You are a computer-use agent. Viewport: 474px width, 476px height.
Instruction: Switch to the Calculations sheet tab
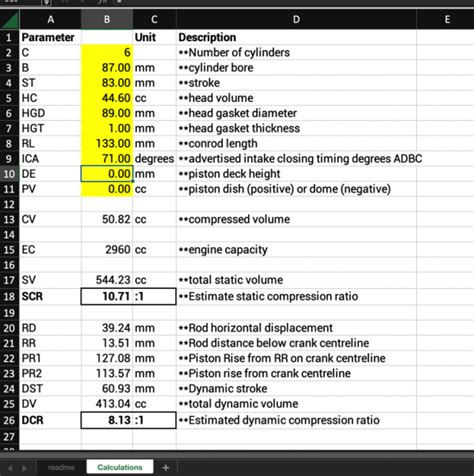coord(120,467)
